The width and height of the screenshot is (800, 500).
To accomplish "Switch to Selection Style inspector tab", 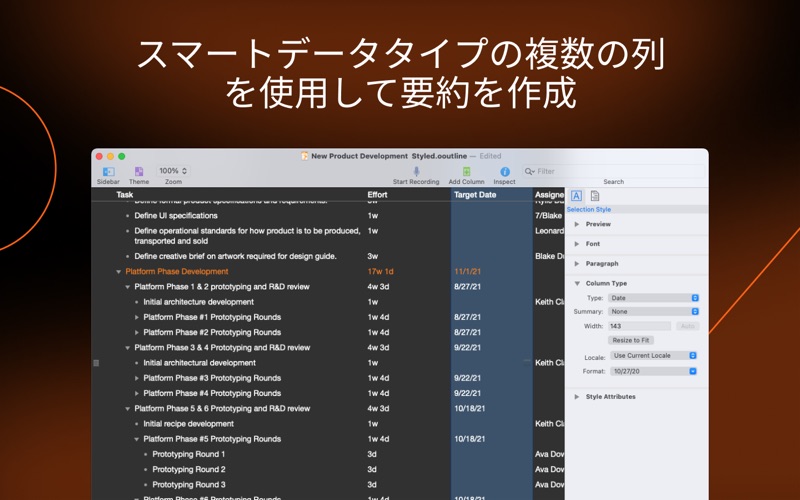I will (576, 196).
